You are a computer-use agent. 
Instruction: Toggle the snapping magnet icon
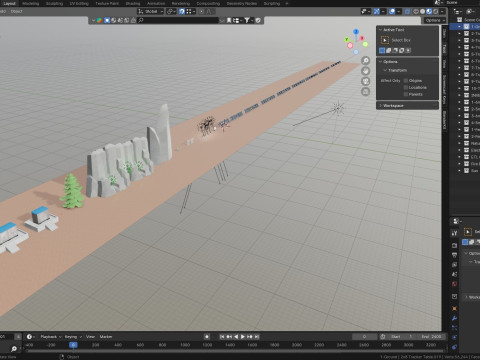(182, 11)
